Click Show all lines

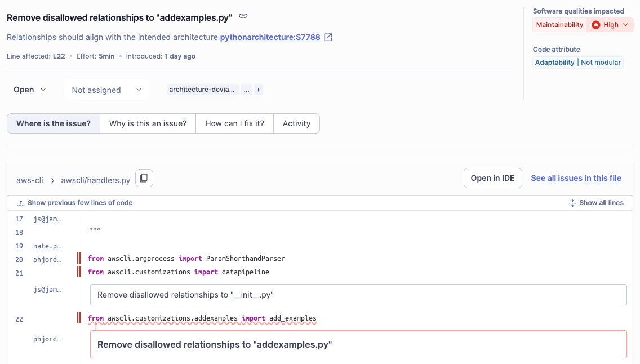point(601,203)
